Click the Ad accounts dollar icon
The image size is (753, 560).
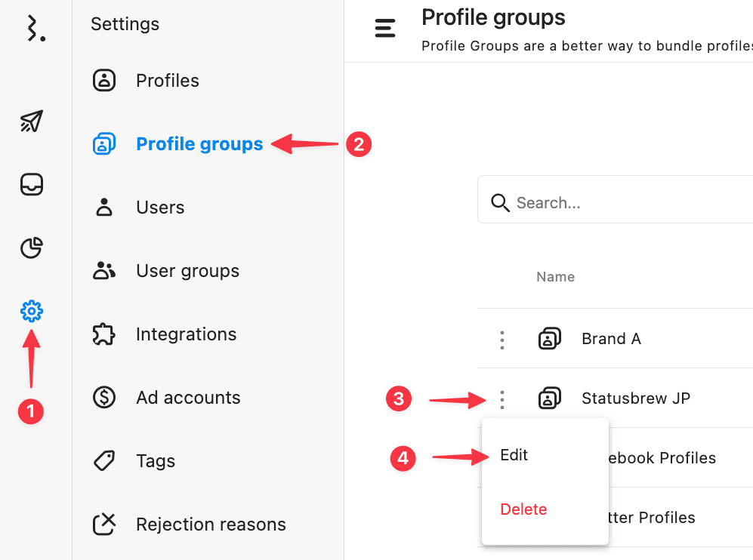point(104,397)
